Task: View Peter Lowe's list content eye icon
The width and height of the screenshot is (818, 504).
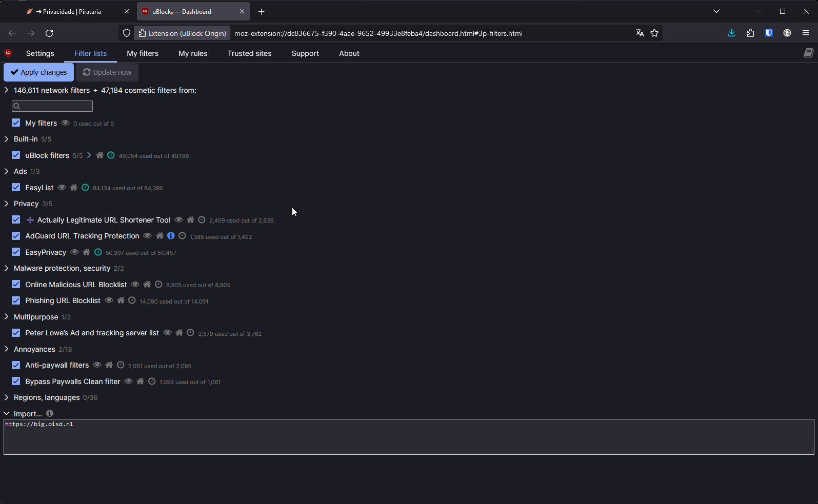Action: click(167, 333)
